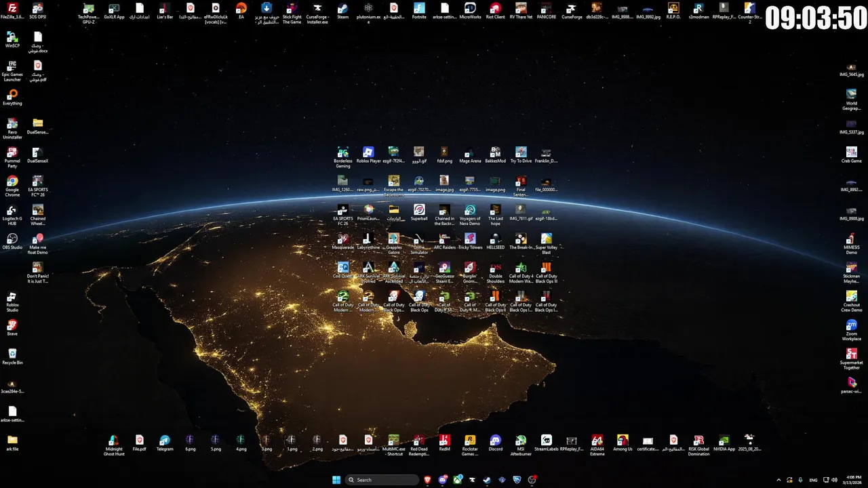Click the taskbar Search box
868x488 pixels.
point(382,480)
